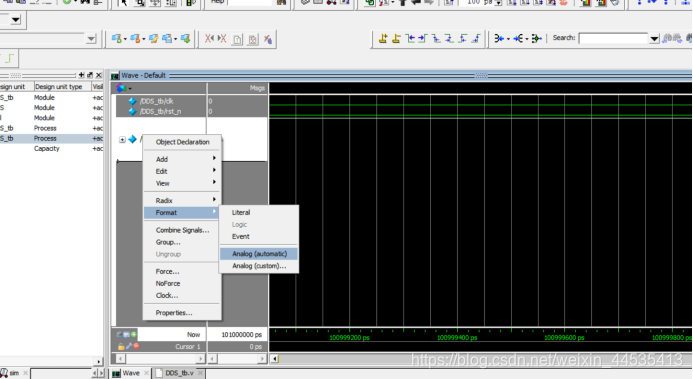Open the Search field dropdown arrow
Image resolution: width=693 pixels, height=379 pixels.
coord(654,39)
